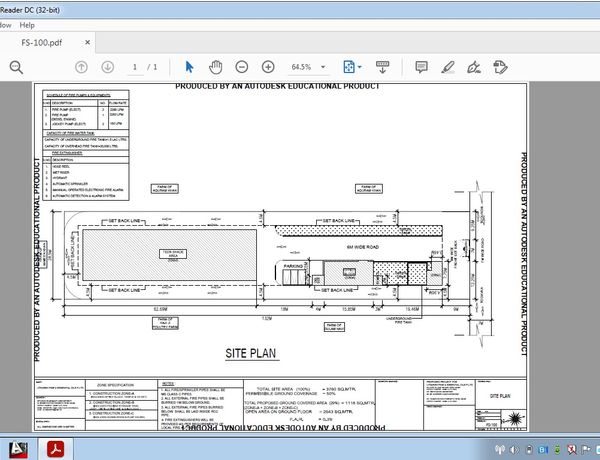Select the Hand pan tool
Image resolution: width=600 pixels, height=460 pixels.
[215, 67]
